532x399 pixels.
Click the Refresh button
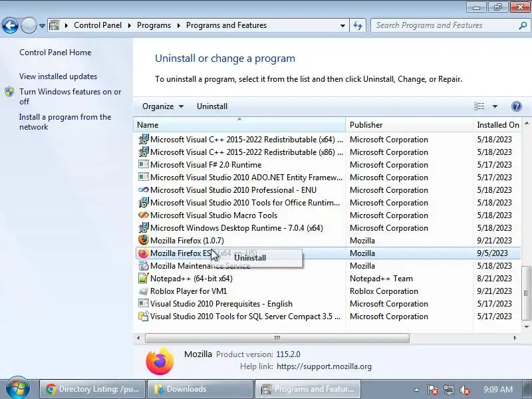tap(358, 25)
